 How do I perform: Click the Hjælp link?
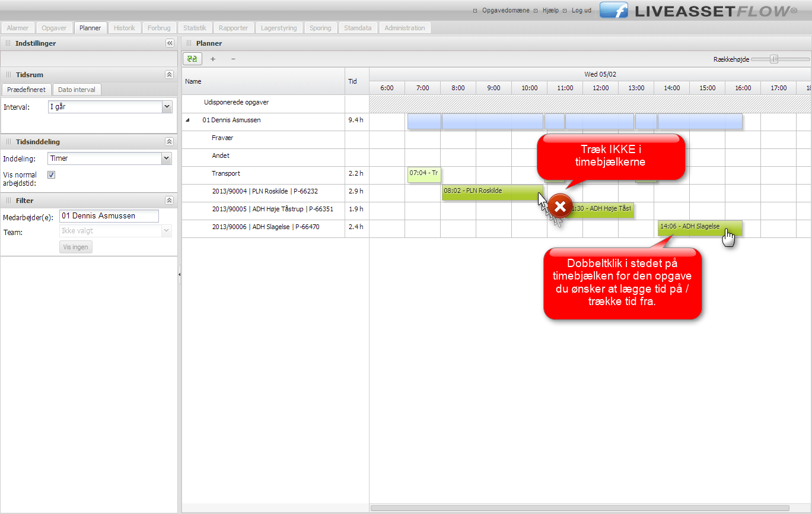550,11
